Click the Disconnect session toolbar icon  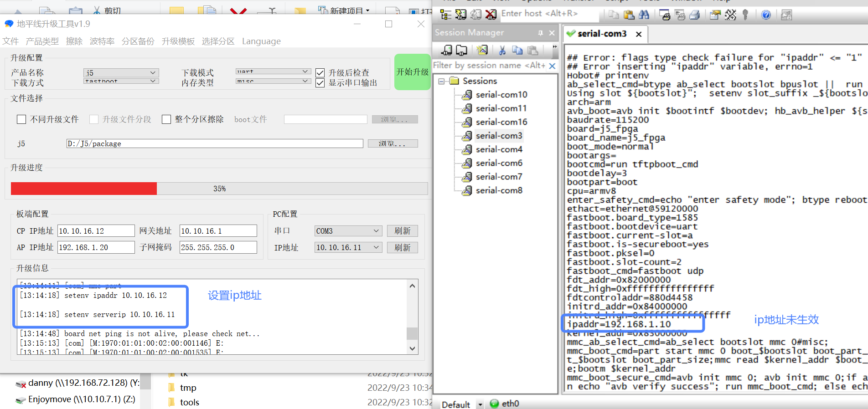pos(491,15)
